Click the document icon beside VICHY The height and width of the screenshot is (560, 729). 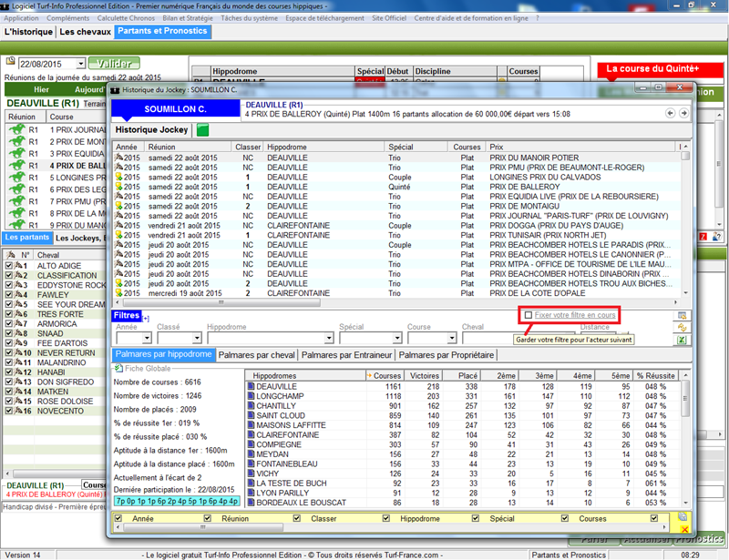click(x=252, y=473)
